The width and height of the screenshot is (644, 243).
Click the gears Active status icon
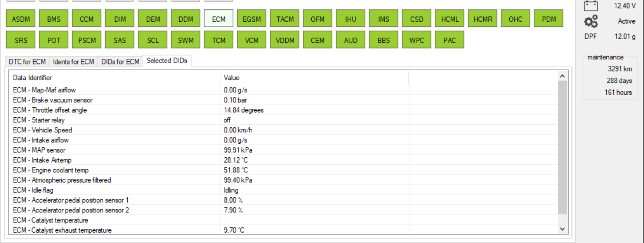[591, 21]
